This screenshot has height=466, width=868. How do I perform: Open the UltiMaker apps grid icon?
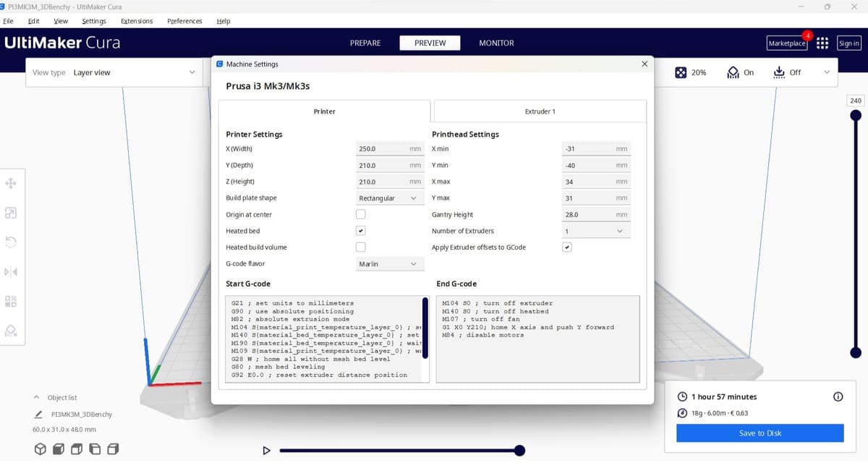point(822,43)
